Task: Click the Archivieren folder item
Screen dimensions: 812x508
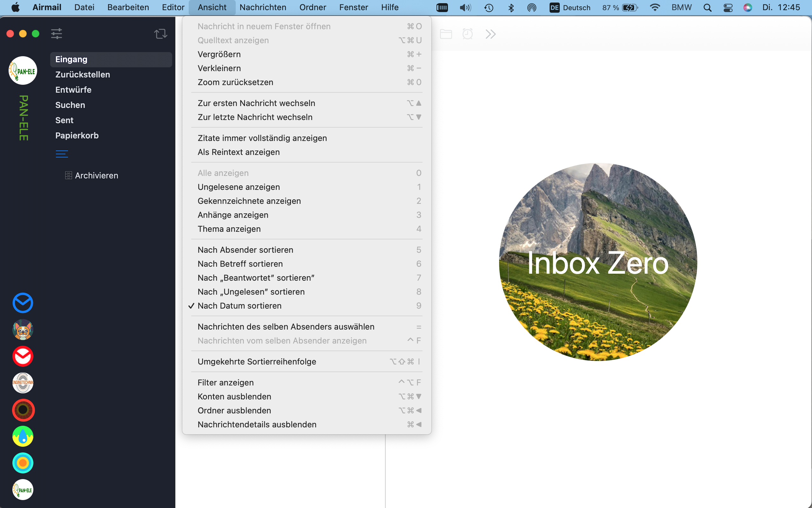Action: (97, 175)
